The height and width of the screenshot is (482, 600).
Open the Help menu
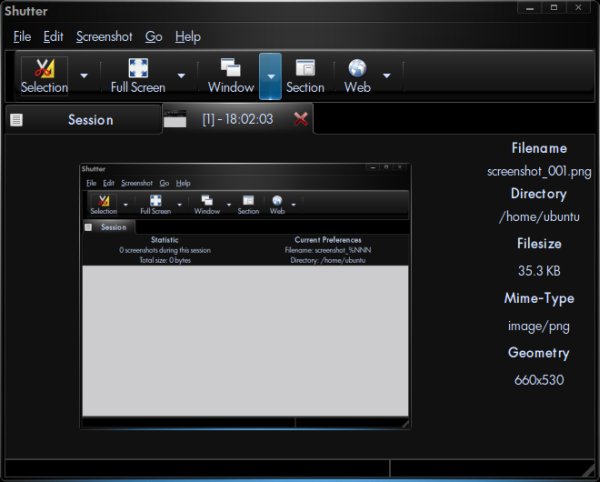[x=187, y=37]
